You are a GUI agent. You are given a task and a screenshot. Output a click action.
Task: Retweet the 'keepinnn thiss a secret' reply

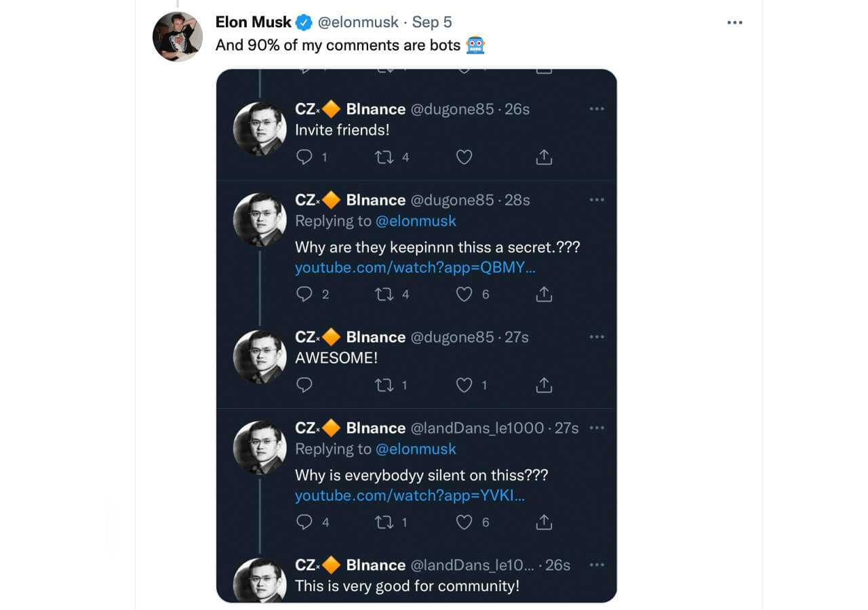(x=384, y=294)
